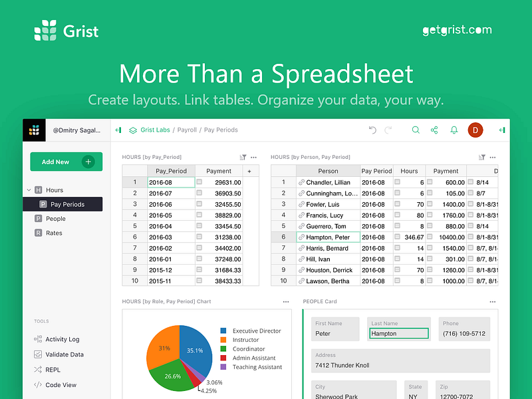Select the hours cell 346.67

(409, 237)
